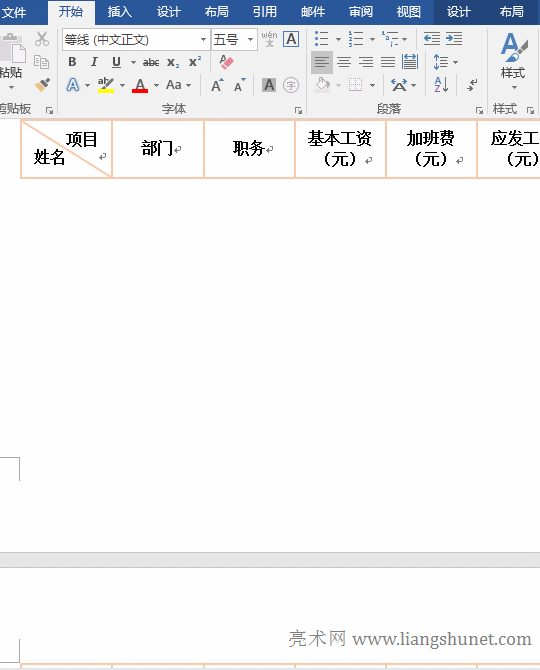Switch to the 插入 Insert tab
The width and height of the screenshot is (540, 670).
(119, 12)
